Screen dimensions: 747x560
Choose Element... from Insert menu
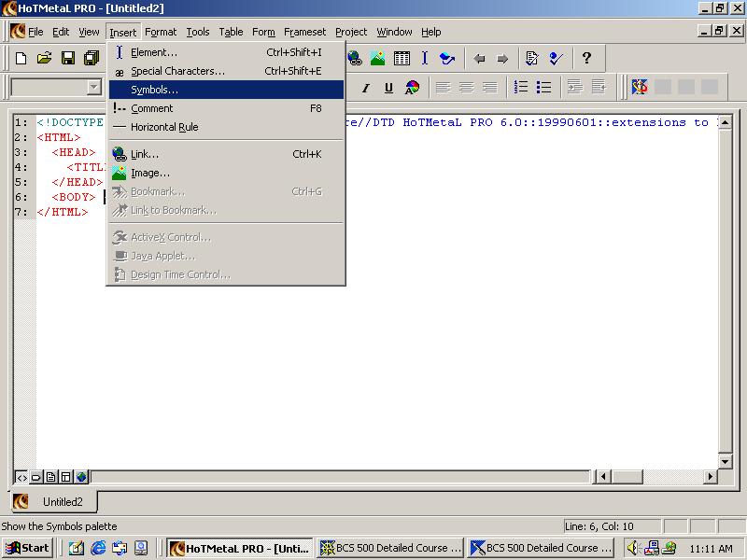[x=226, y=52]
